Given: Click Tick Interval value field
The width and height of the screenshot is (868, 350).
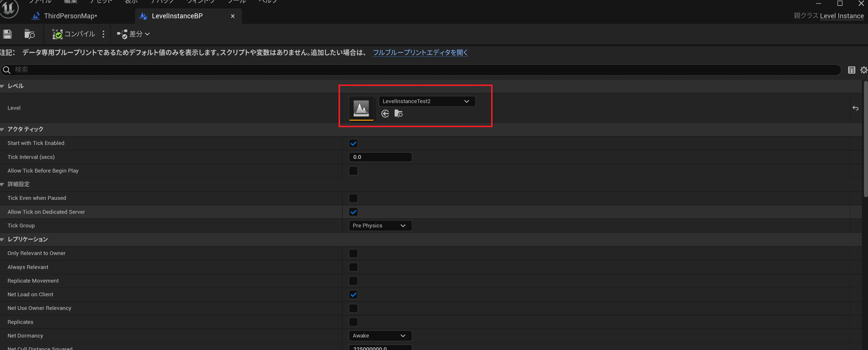Looking at the screenshot, I should tap(380, 157).
